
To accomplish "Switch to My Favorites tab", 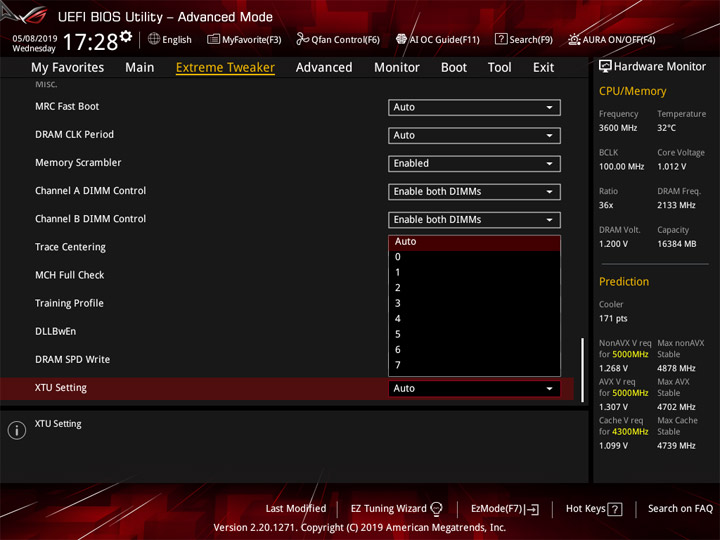I will 68,68.
